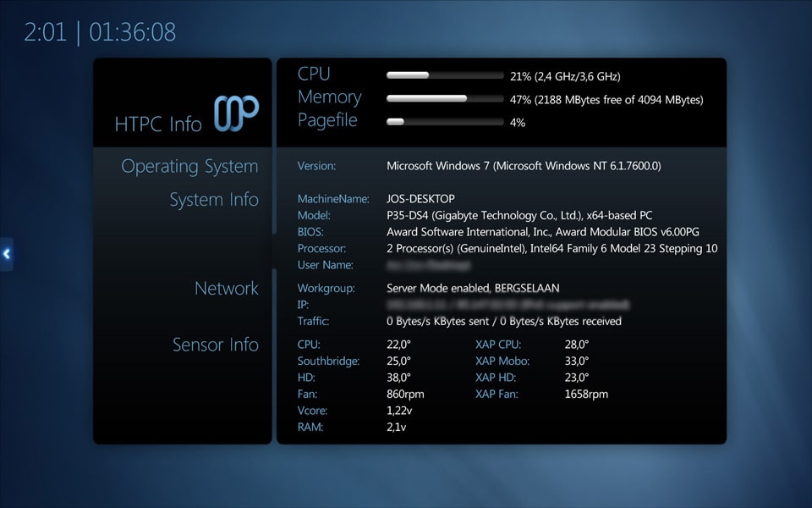Screen dimensions: 812x508
Task: Click the CPU usage progress bar
Action: tap(444, 75)
